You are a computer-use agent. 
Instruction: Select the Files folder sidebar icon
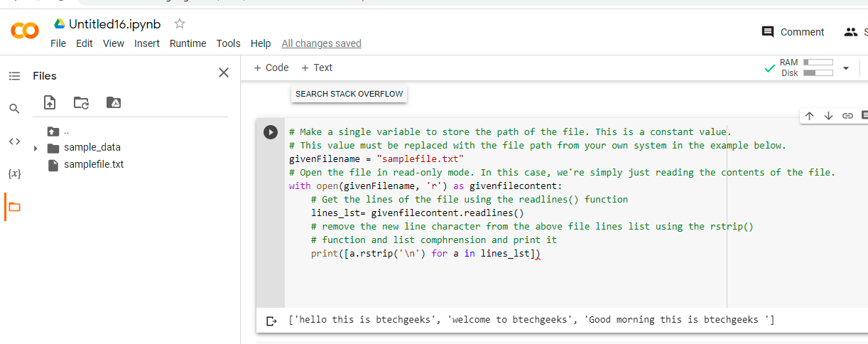(x=14, y=207)
